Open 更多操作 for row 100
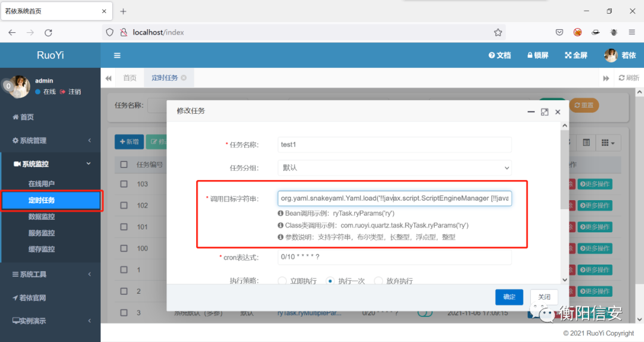644x342 pixels. coord(595,248)
